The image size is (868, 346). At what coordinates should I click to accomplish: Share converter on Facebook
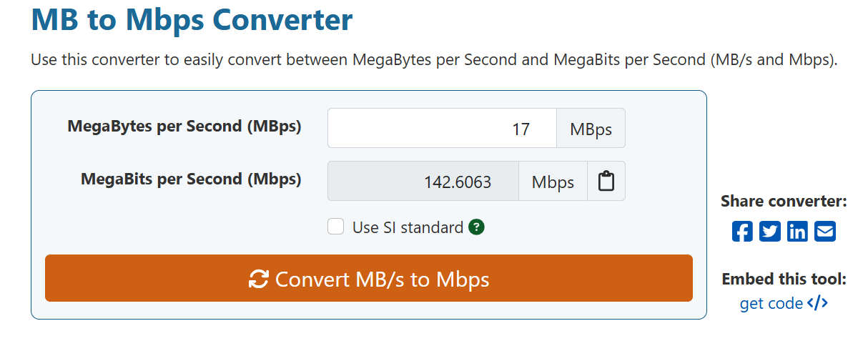click(742, 232)
